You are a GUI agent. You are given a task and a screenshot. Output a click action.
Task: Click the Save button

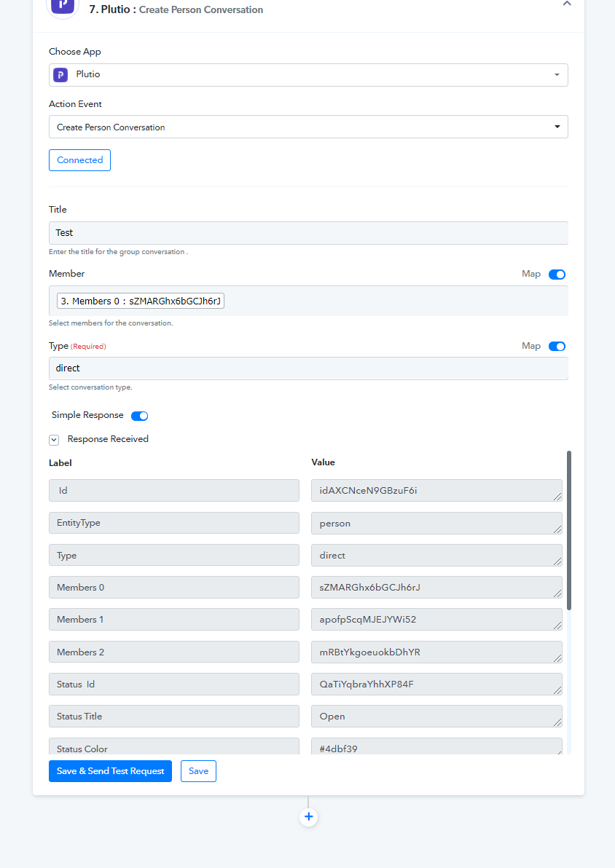point(198,771)
